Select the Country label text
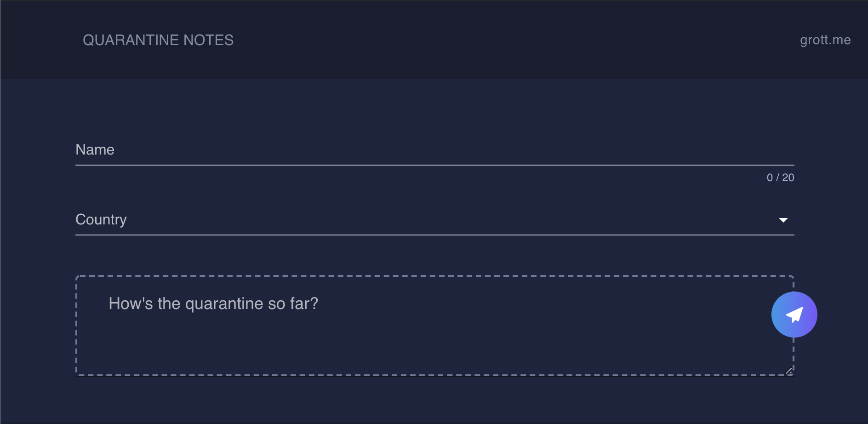This screenshot has width=868, height=424. point(101,220)
